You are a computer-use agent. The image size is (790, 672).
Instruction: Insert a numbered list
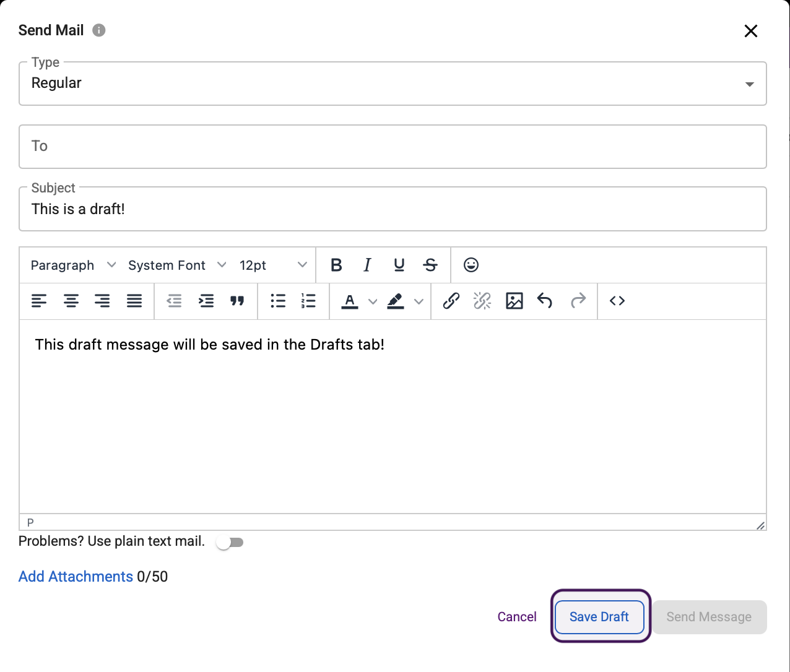pyautogui.click(x=308, y=301)
